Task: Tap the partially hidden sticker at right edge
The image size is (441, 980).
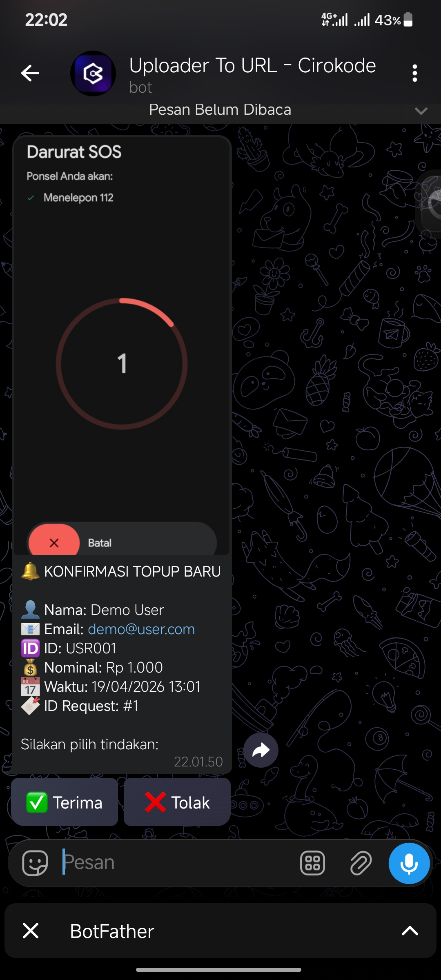Action: click(431, 202)
